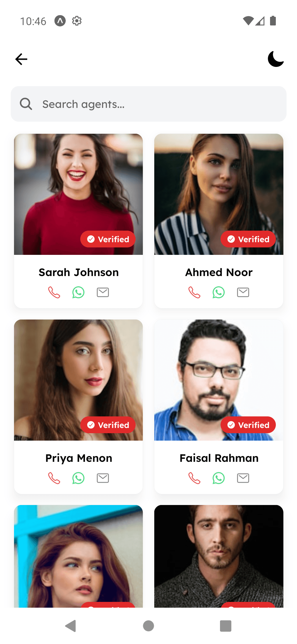Viewport: 297px width, 644px height.
Task: Toggle dark mode with the moon icon
Action: pos(276,59)
